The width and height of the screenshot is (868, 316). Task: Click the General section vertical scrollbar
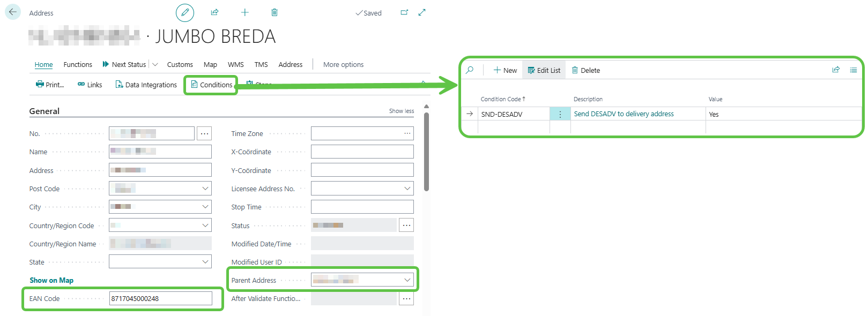426,151
